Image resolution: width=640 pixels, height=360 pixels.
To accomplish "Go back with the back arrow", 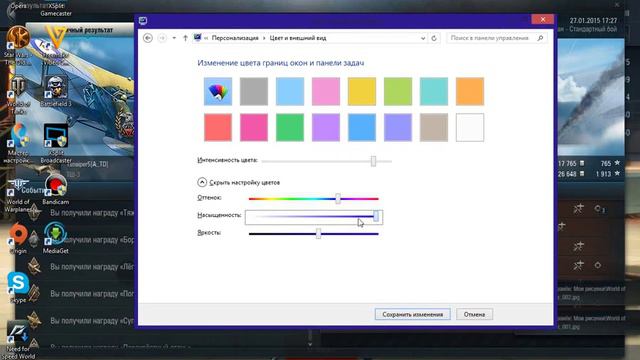I will (148, 38).
